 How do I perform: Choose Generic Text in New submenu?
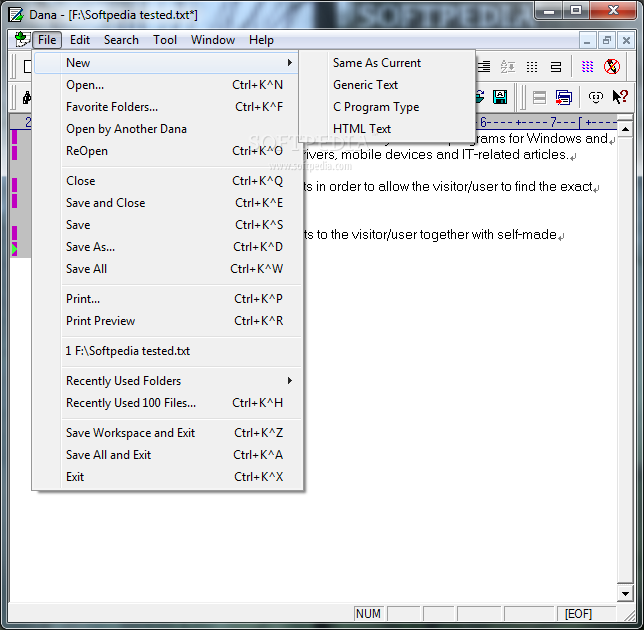pos(387,85)
